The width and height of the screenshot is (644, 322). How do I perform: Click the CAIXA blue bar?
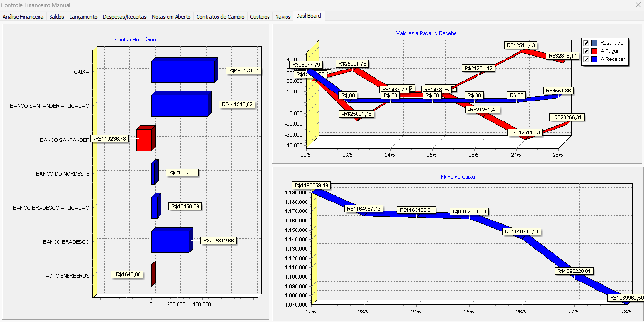click(184, 70)
